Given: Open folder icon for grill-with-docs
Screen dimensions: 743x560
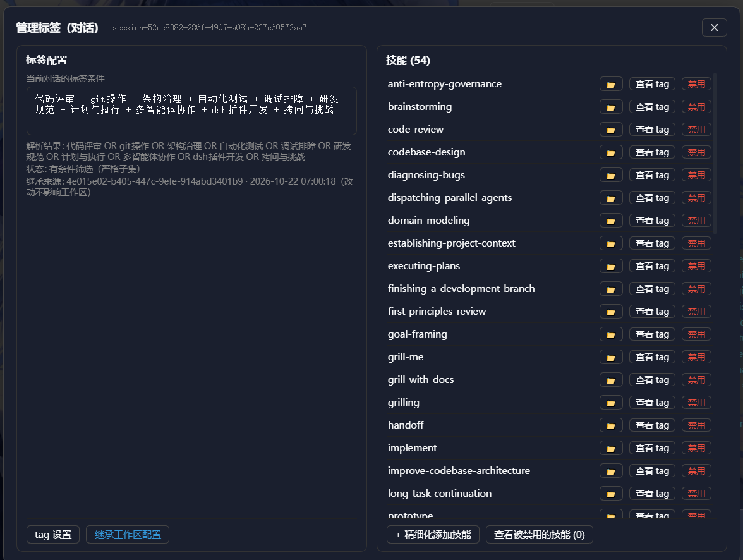Looking at the screenshot, I should [611, 380].
